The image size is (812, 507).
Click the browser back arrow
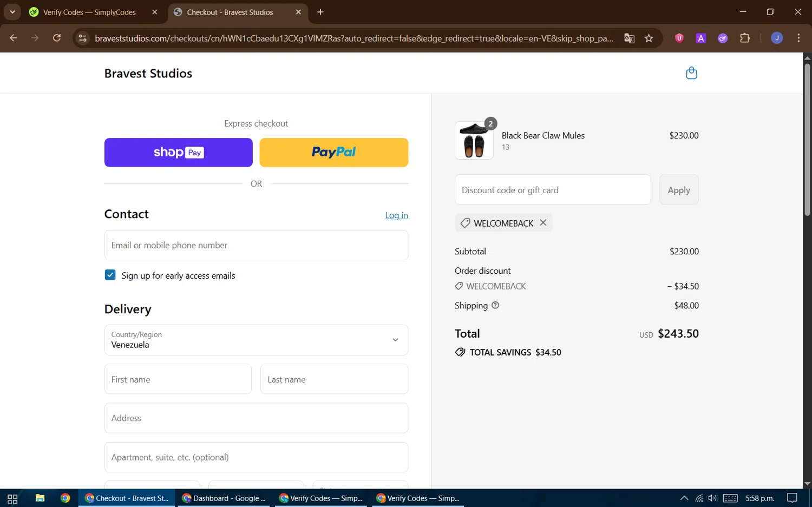click(14, 38)
